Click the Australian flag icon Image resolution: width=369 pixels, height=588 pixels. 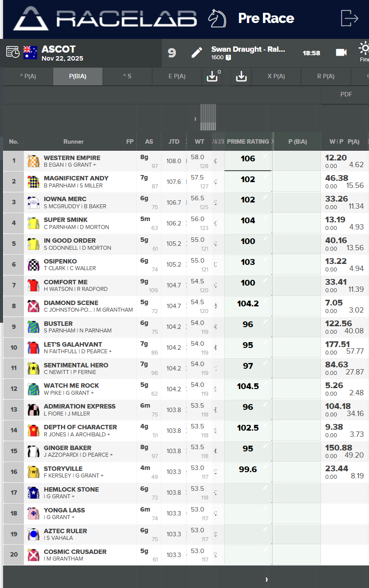[x=30, y=52]
